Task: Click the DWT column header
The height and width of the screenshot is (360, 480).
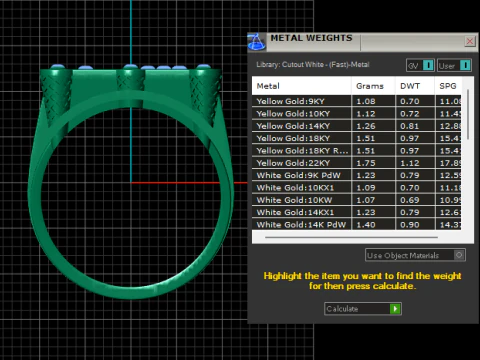Action: 415,86
